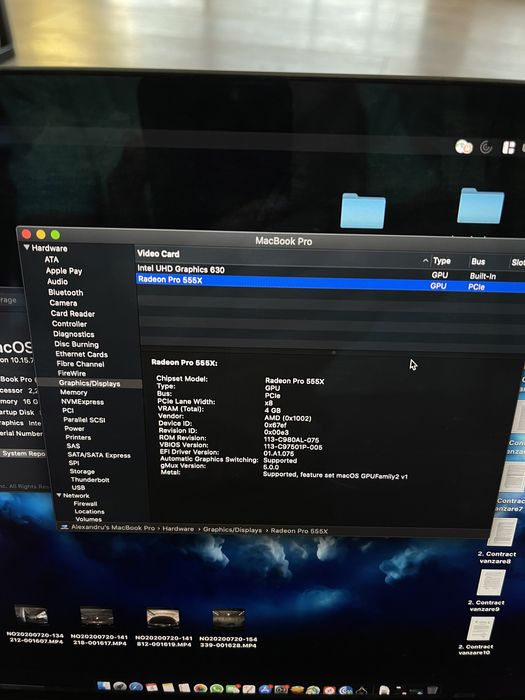
Task: Launch Safari from the Dock
Action: click(136, 687)
